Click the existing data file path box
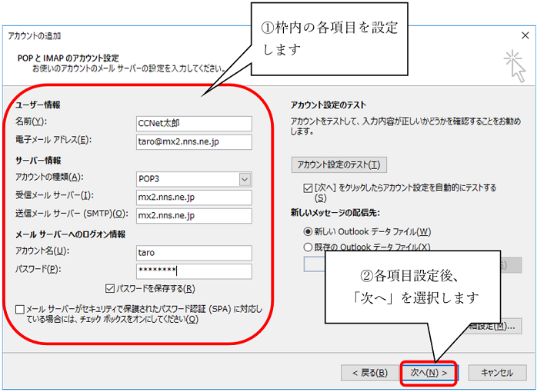 [x=315, y=264]
